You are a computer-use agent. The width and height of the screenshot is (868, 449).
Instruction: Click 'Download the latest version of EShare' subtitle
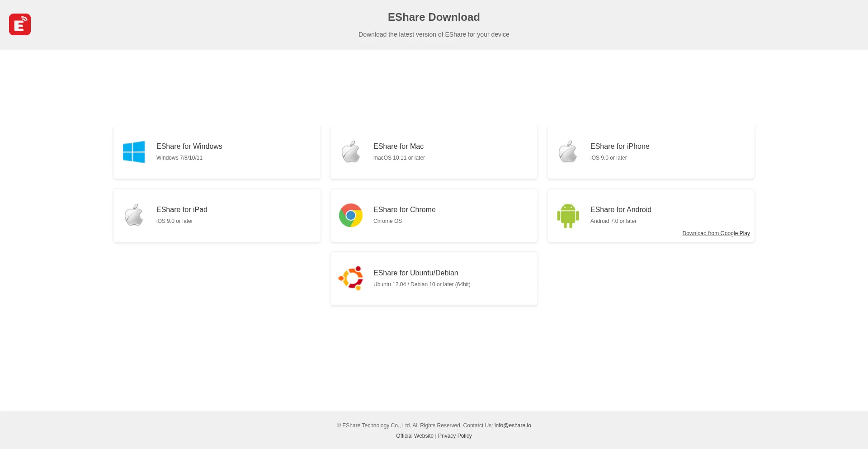434,34
